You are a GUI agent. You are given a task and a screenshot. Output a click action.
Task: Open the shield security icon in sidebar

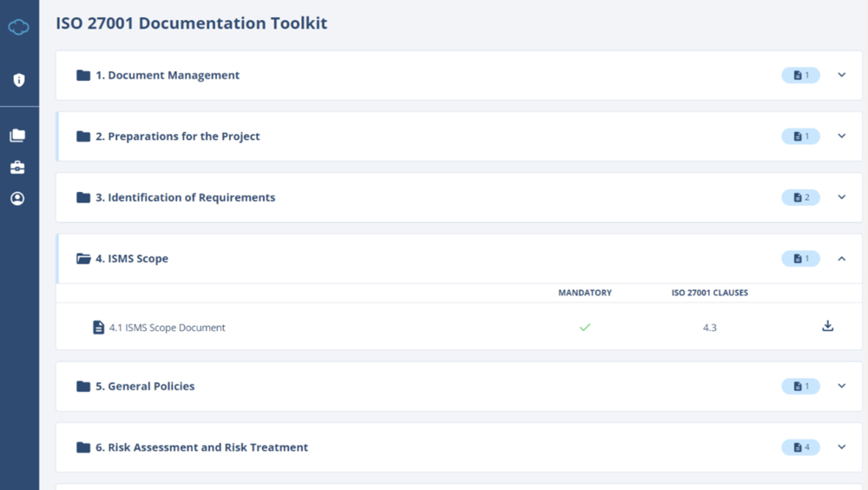click(x=18, y=80)
